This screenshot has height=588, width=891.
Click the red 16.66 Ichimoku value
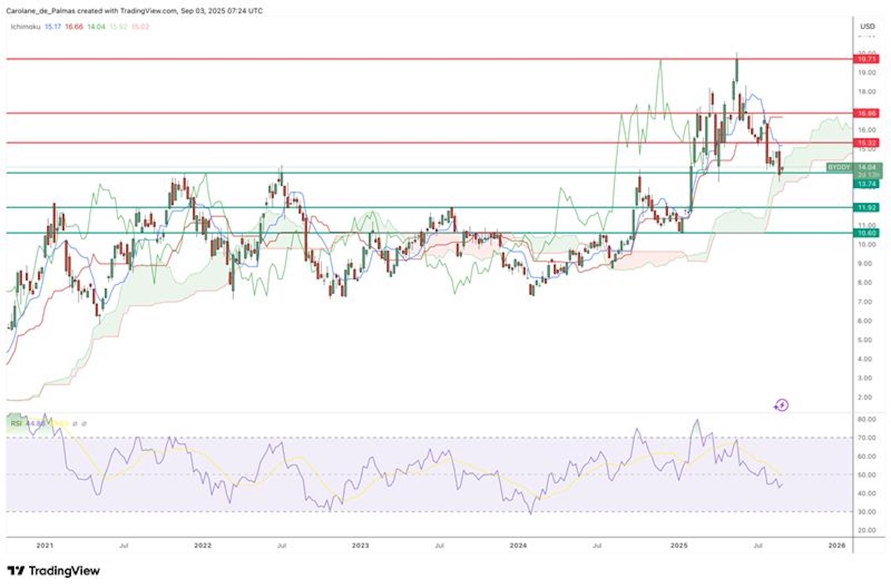point(74,26)
